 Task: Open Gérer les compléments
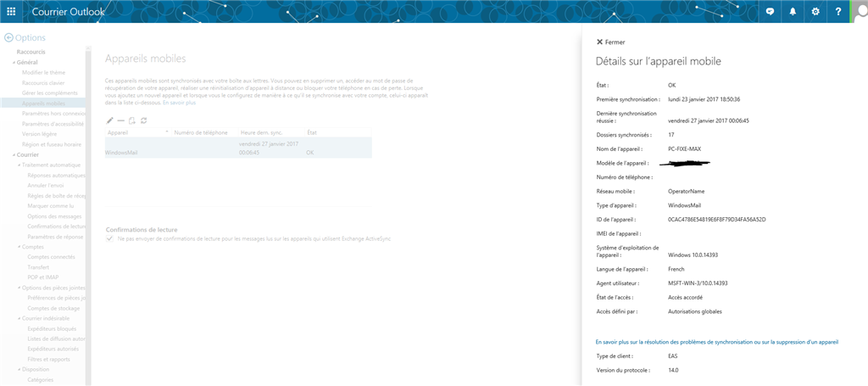pos(50,93)
